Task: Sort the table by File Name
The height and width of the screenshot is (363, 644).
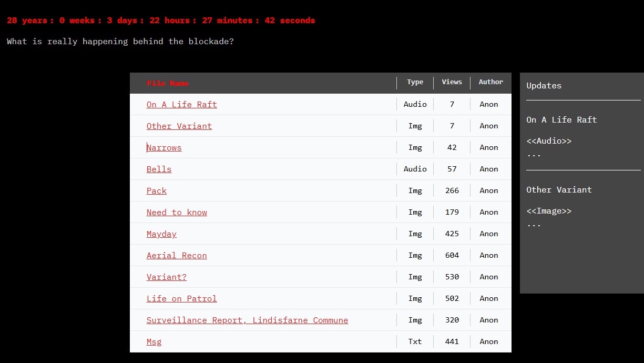Action: click(167, 83)
